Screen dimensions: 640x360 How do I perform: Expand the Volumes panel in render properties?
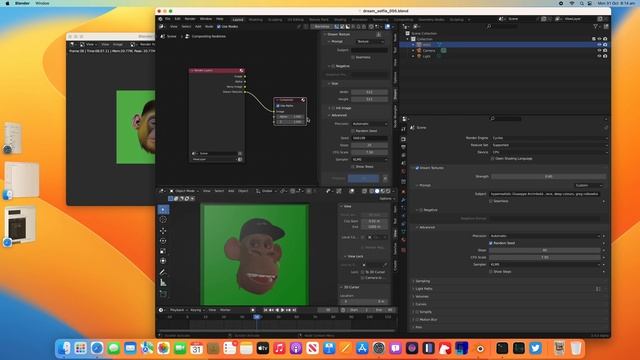click(x=422, y=296)
